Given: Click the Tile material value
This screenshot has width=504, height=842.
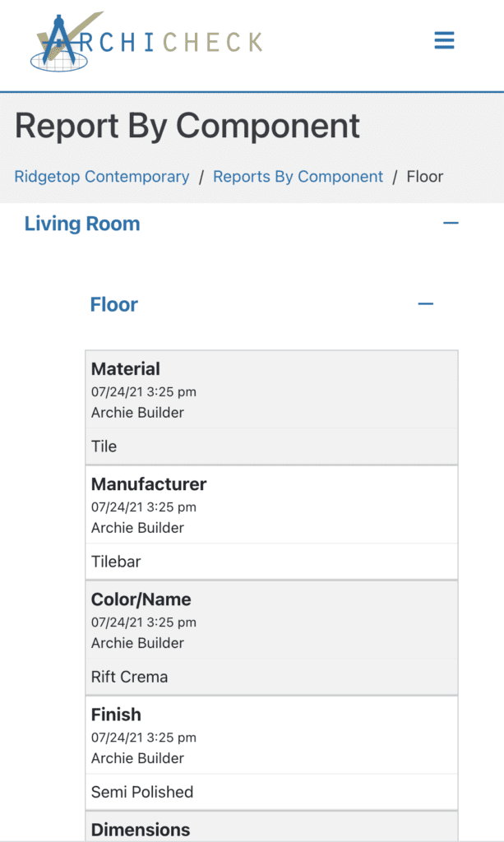Looking at the screenshot, I should coord(104,446).
